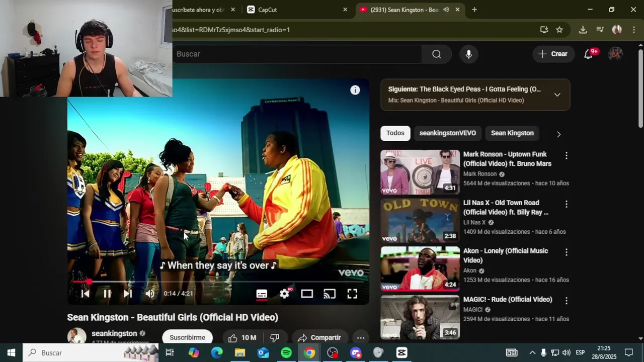644x362 pixels.
Task: Open a new browser tab
Action: pos(474,10)
